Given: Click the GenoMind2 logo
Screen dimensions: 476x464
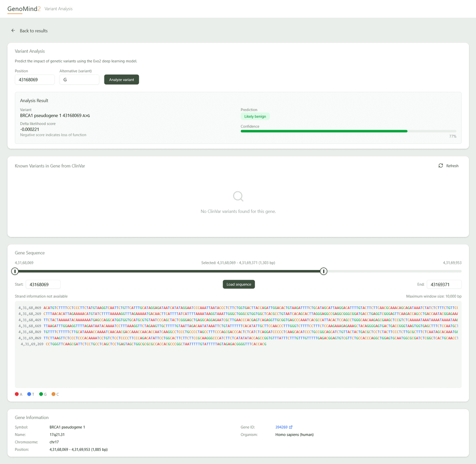Looking at the screenshot, I should [24, 8].
